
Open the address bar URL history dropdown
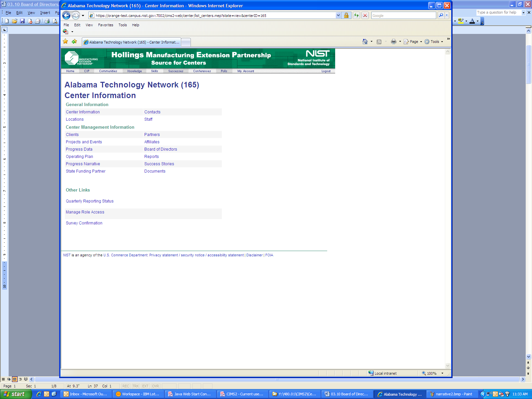(x=338, y=15)
